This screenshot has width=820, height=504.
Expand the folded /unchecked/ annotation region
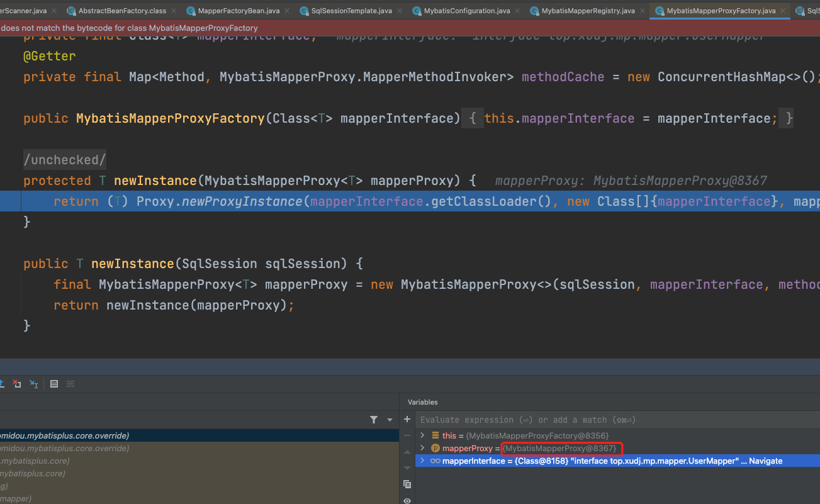point(65,160)
